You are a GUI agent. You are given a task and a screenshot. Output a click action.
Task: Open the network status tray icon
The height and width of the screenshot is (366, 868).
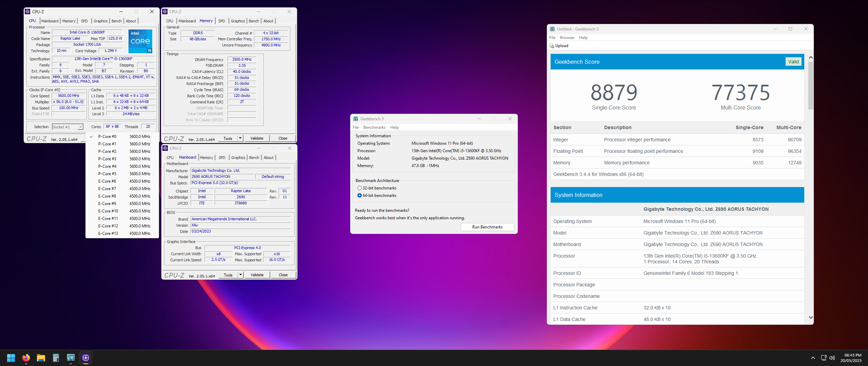[x=824, y=358]
